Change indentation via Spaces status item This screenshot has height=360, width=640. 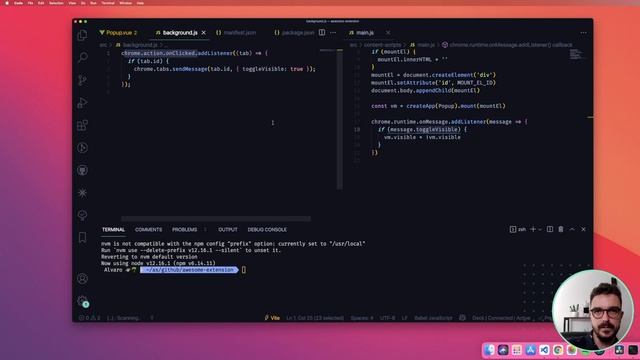362,318
